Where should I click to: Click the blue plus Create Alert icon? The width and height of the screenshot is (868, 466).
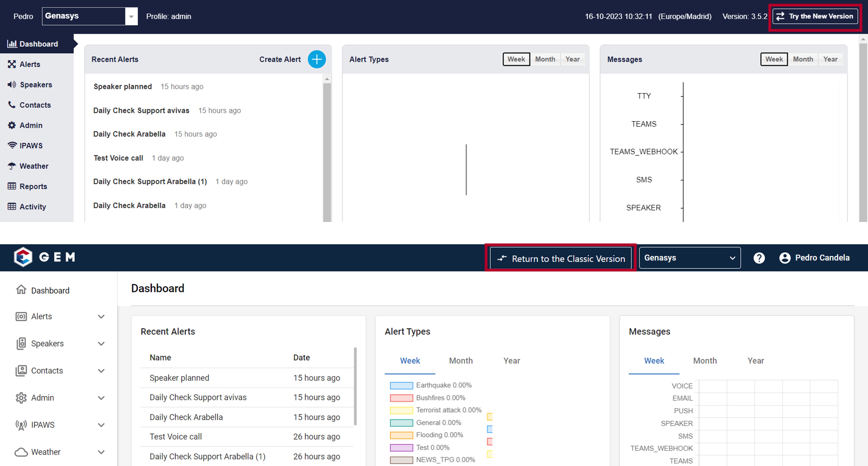[x=316, y=59]
